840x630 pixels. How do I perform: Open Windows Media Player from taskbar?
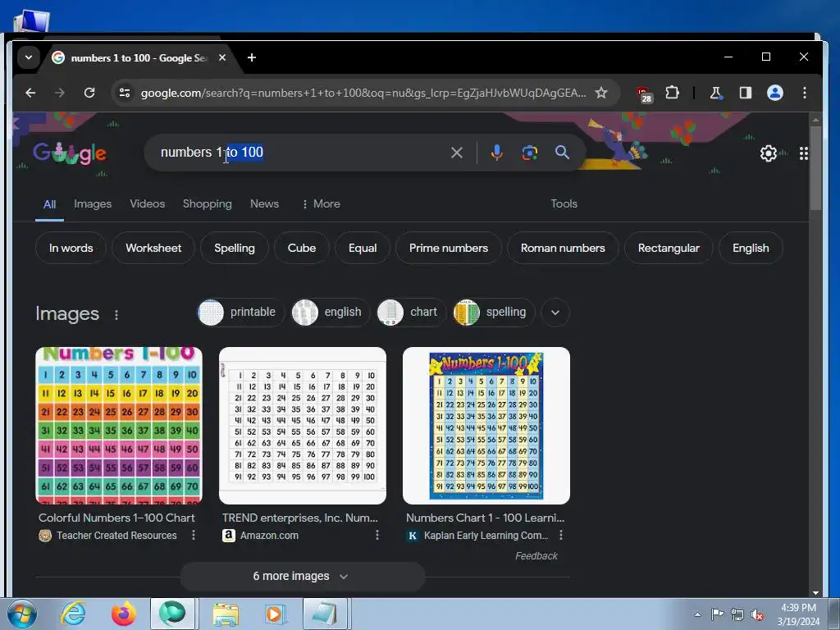pos(276,614)
